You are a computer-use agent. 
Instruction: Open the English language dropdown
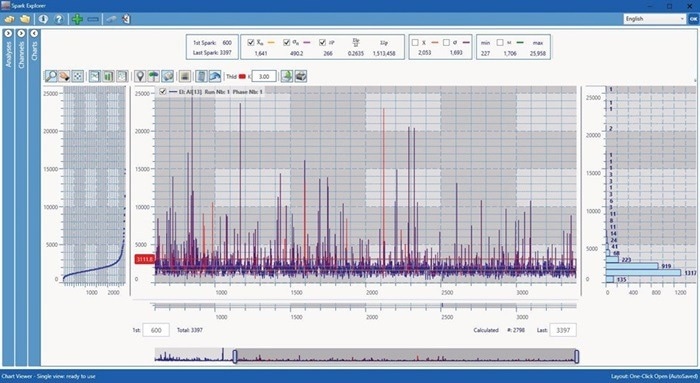[x=654, y=19]
